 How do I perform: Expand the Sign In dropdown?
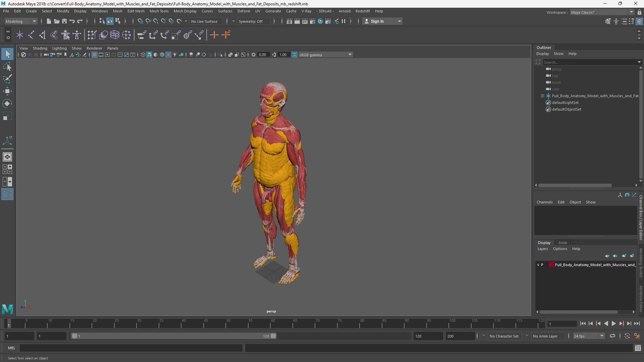[399, 21]
